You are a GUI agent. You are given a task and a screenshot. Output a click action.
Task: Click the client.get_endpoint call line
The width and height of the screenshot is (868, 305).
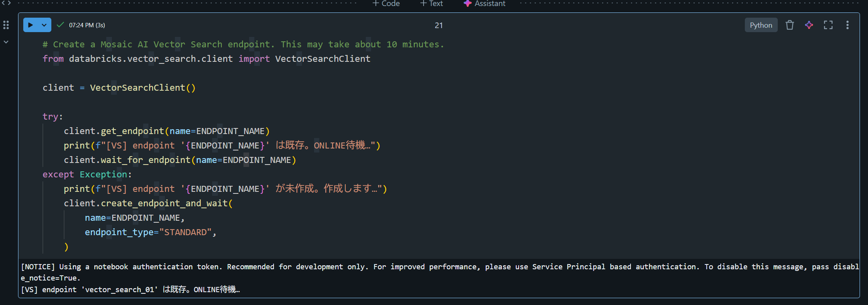166,131
